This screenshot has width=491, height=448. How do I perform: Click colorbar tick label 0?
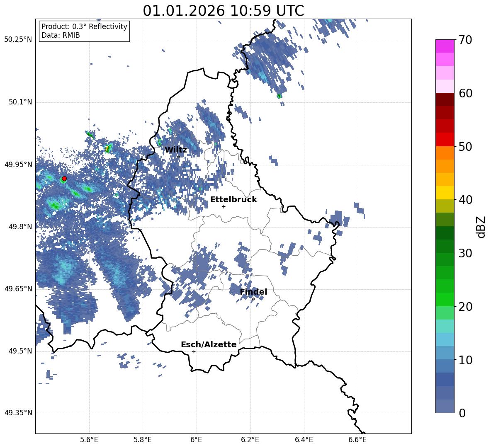[x=462, y=413]
